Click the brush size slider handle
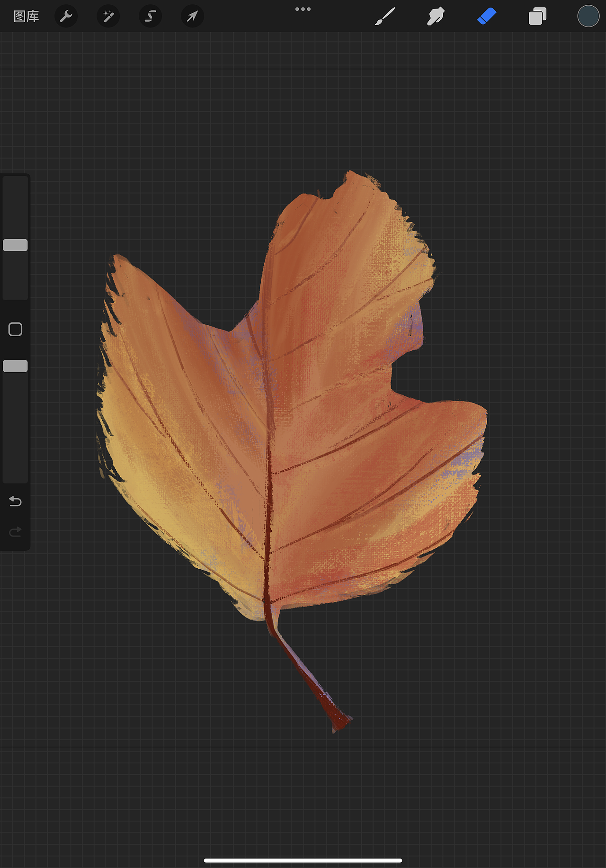This screenshot has width=606, height=868. 15,245
